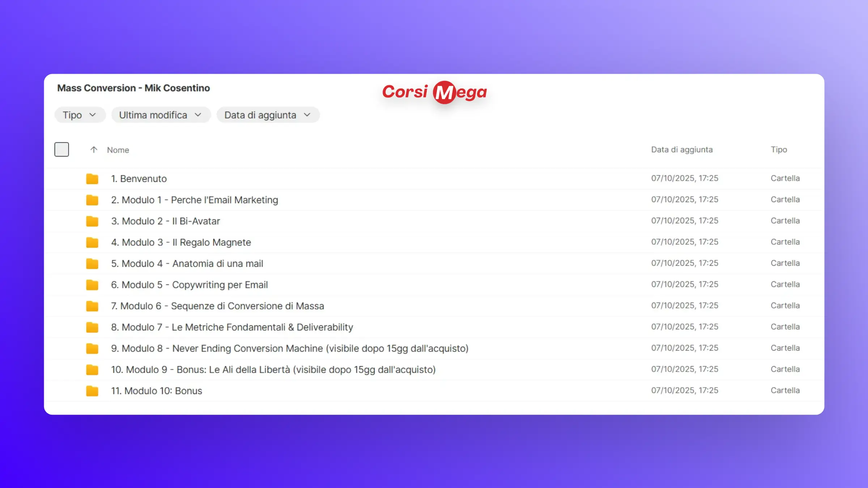The width and height of the screenshot is (868, 488).
Task: Click folder icon for Copywriting per Email
Action: 92,285
